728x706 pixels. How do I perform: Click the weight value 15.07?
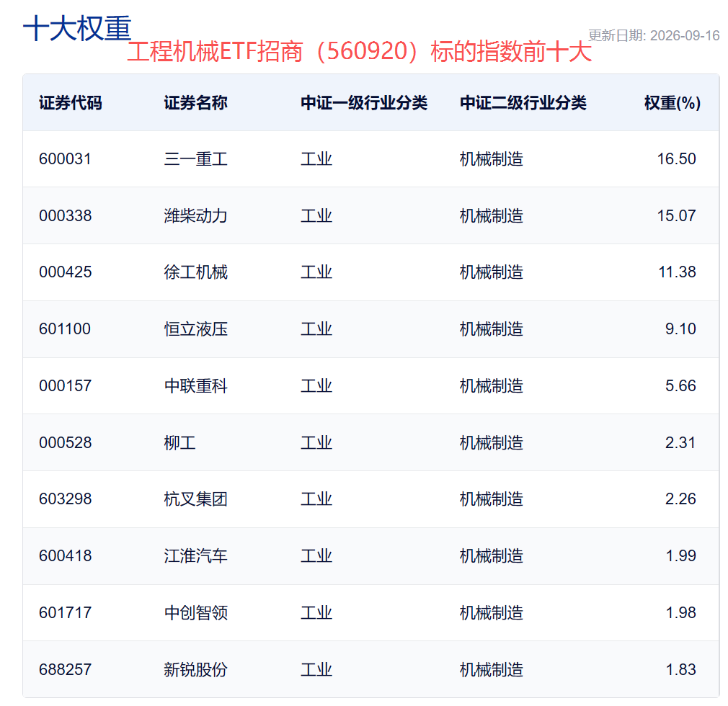676,216
